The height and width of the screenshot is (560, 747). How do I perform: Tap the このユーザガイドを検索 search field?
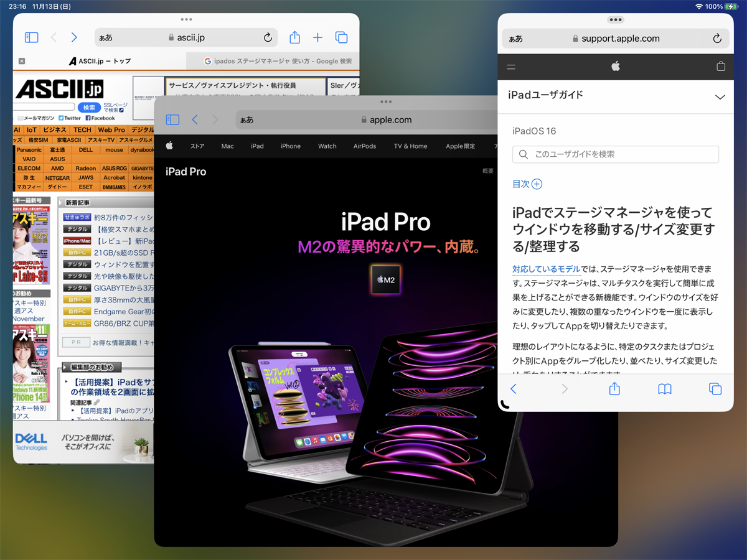[616, 154]
